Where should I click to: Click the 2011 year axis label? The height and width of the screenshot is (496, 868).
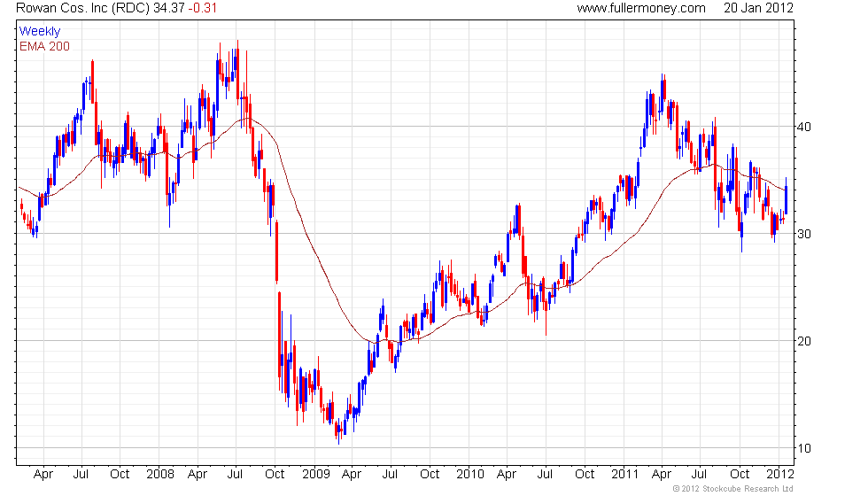coord(625,475)
